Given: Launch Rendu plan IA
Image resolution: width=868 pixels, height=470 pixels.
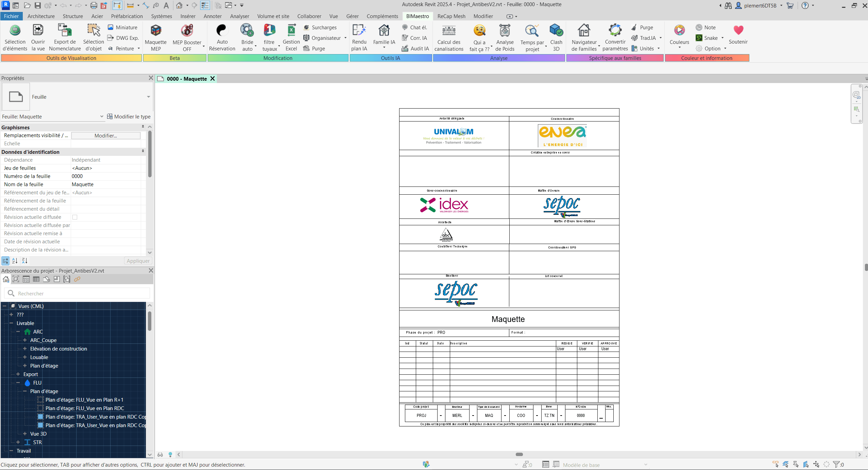Looking at the screenshot, I should tap(359, 37).
